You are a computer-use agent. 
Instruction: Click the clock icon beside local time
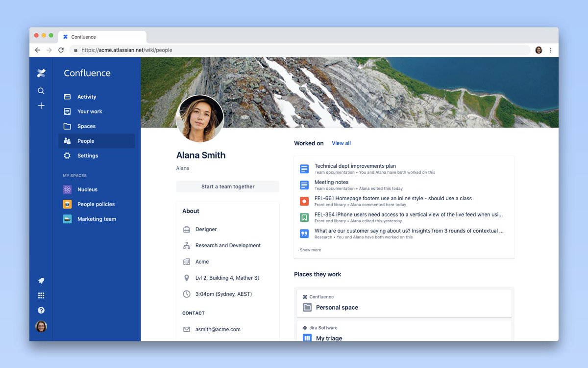pos(187,294)
